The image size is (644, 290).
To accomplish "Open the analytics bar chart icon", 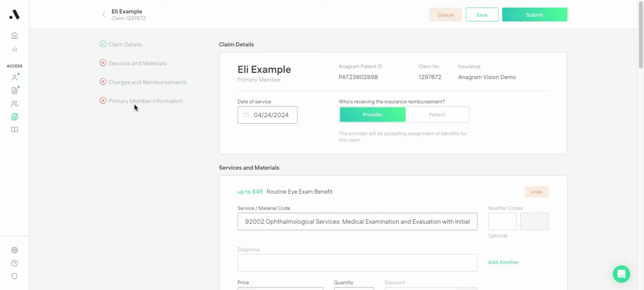I will (x=15, y=49).
